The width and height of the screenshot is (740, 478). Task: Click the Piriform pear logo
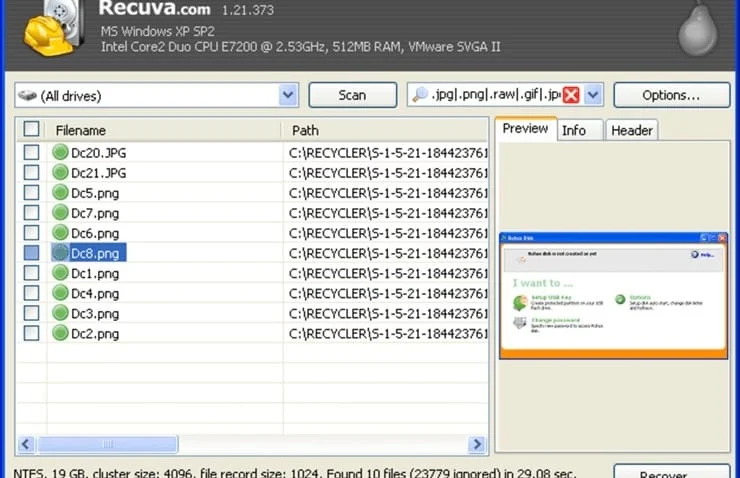pyautogui.click(x=698, y=28)
